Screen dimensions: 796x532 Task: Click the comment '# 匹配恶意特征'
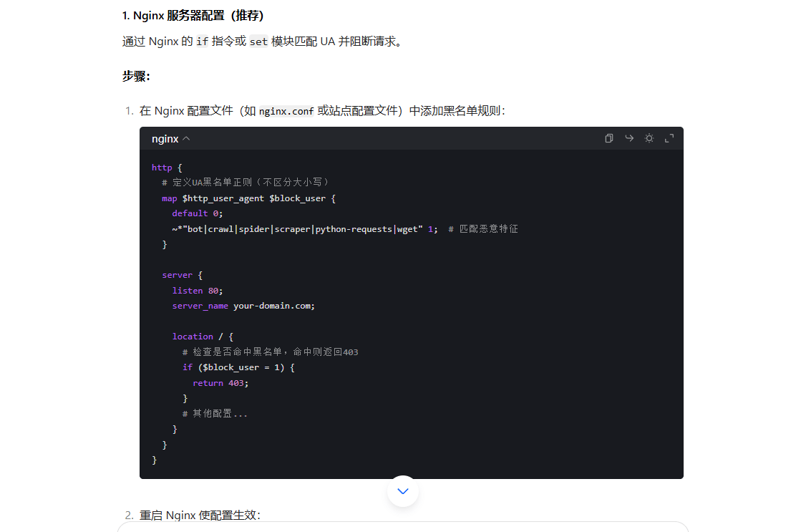pyautogui.click(x=482, y=229)
